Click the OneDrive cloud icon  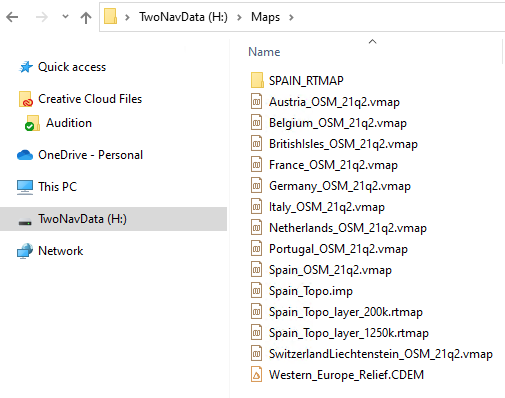point(25,155)
